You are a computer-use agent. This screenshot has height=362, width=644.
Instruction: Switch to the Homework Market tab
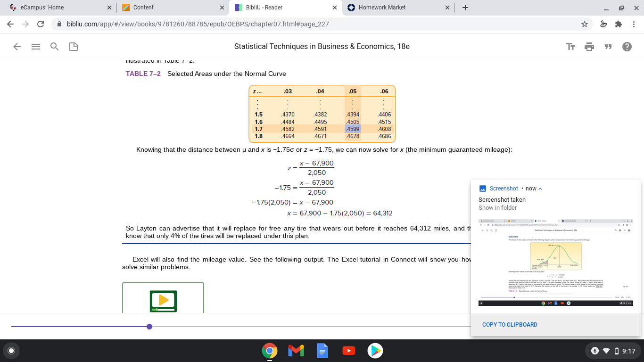pyautogui.click(x=399, y=8)
